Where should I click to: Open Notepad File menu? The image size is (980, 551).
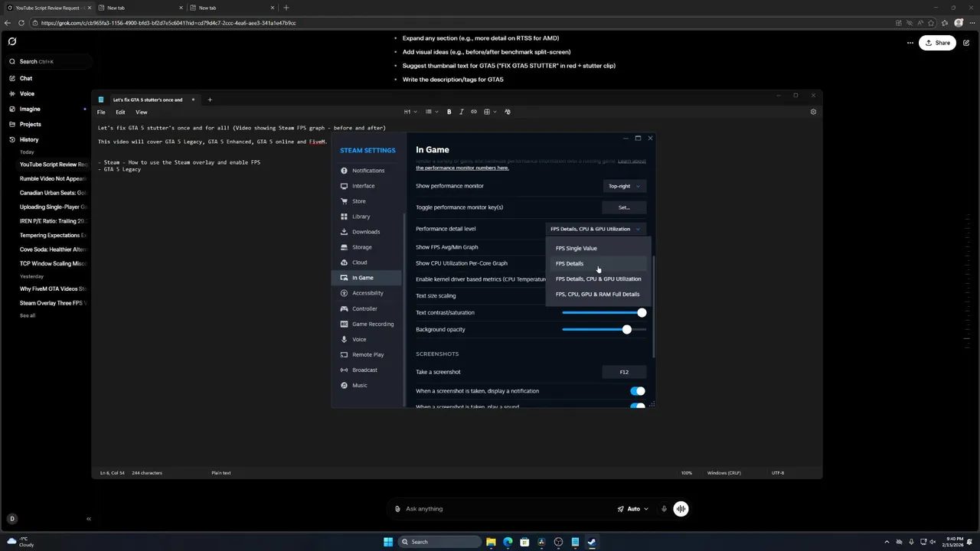coord(101,112)
